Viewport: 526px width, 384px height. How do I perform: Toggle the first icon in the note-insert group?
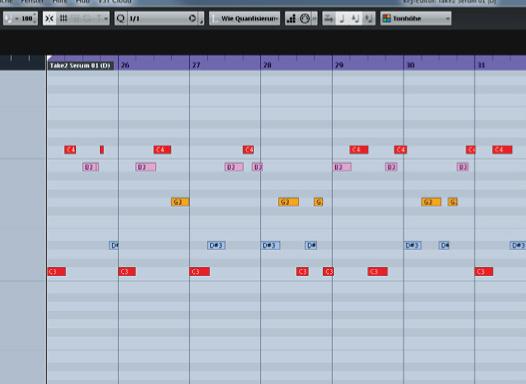point(329,18)
